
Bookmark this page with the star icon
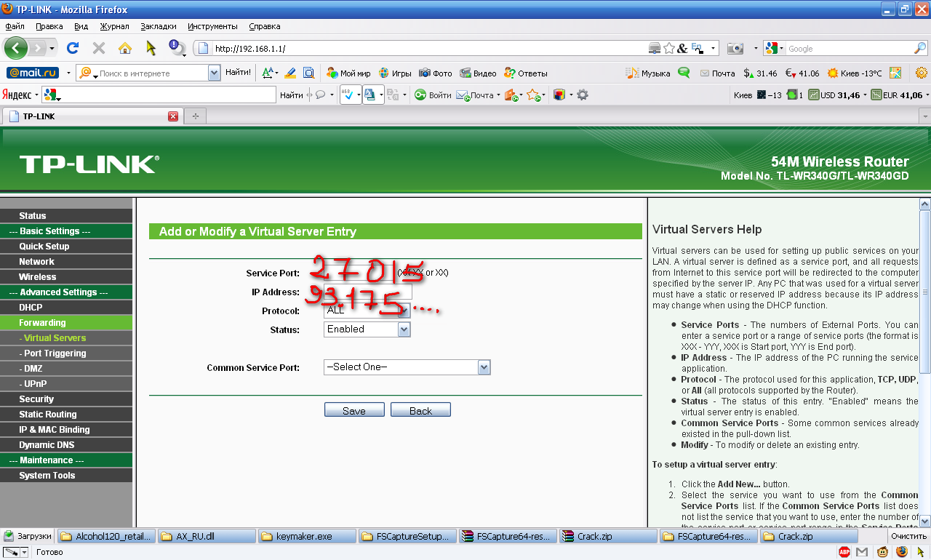pos(668,49)
